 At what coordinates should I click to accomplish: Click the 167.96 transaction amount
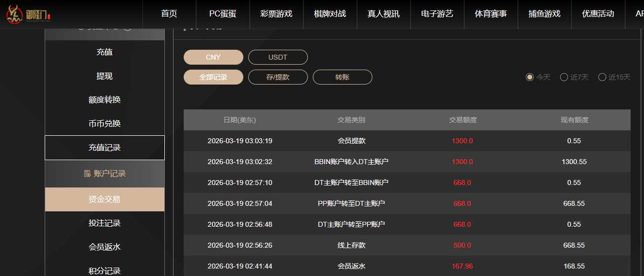click(462, 266)
